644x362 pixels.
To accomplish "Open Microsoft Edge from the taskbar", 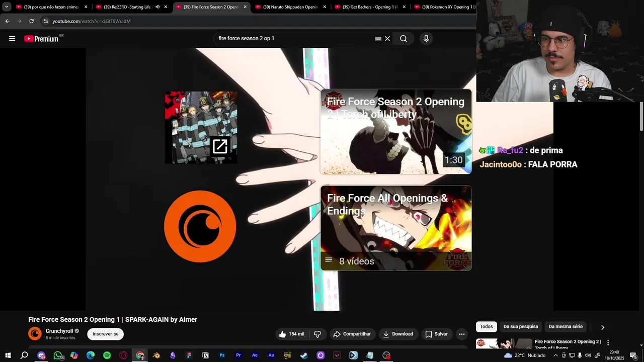I will tap(91, 355).
